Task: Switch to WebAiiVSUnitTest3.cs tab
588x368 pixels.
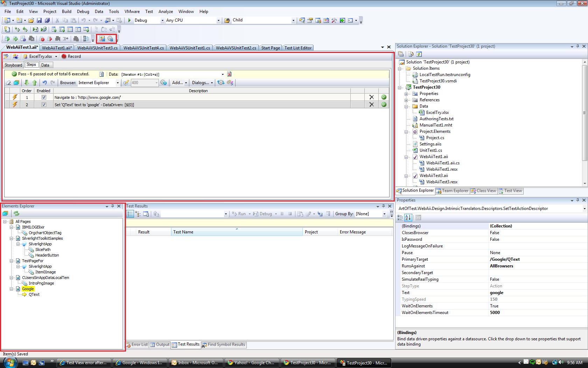Action: pos(97,48)
